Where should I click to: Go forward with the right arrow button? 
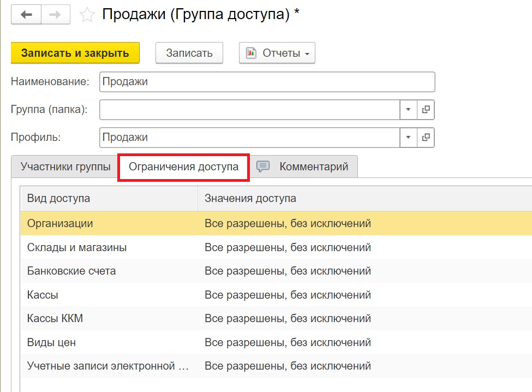click(x=55, y=15)
